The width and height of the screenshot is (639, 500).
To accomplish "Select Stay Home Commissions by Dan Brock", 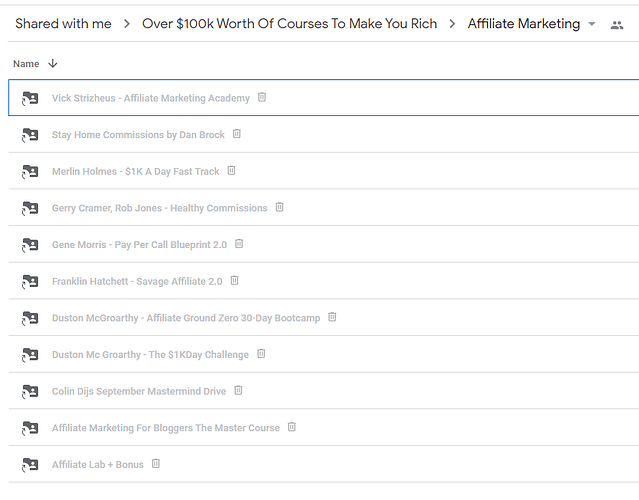I will (138, 135).
